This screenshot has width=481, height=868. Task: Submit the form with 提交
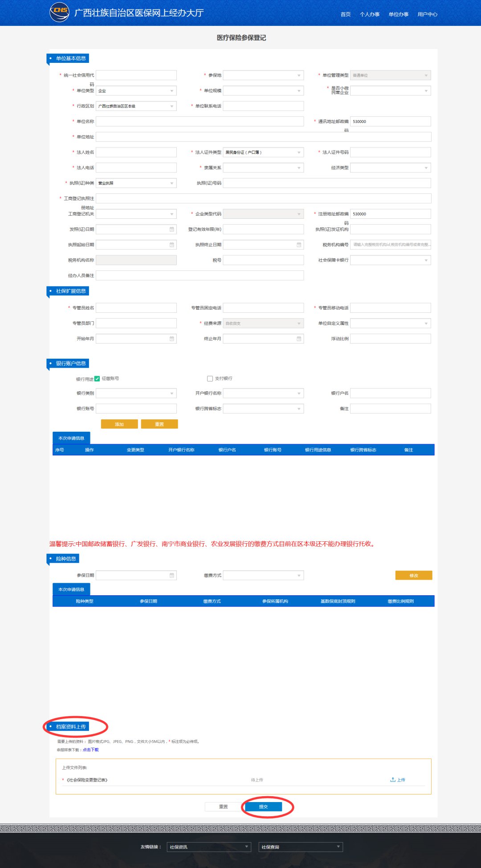coord(263,807)
